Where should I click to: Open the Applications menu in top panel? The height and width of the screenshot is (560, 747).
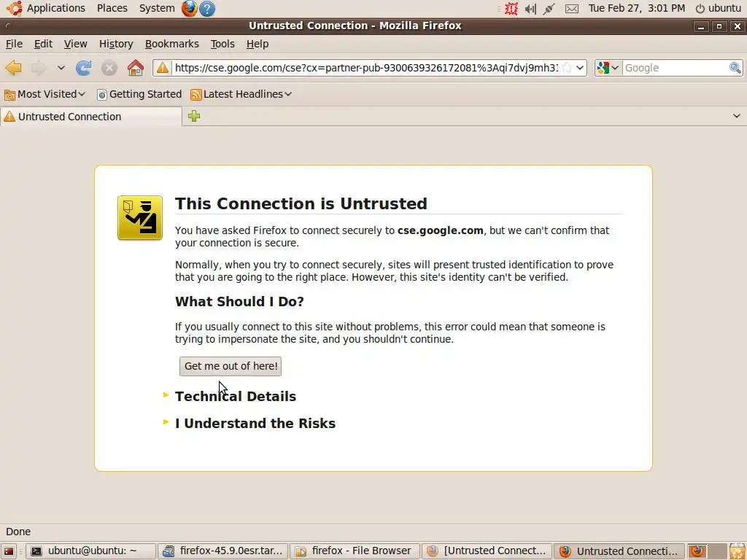[x=55, y=8]
